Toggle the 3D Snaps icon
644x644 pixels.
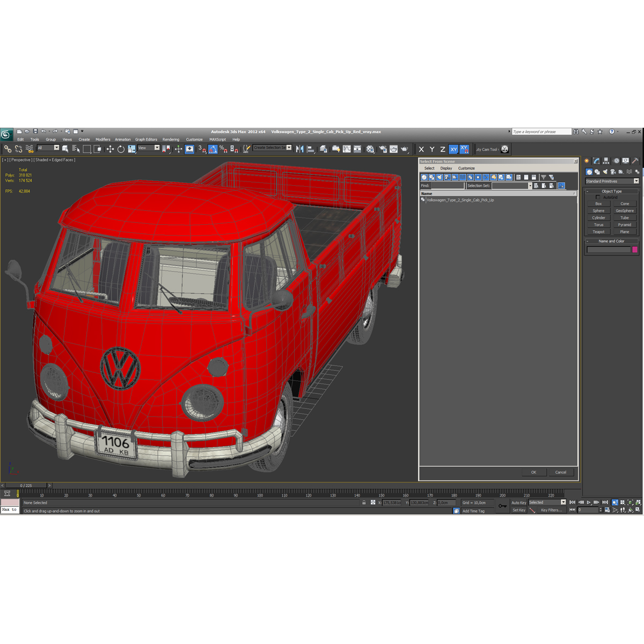click(201, 149)
